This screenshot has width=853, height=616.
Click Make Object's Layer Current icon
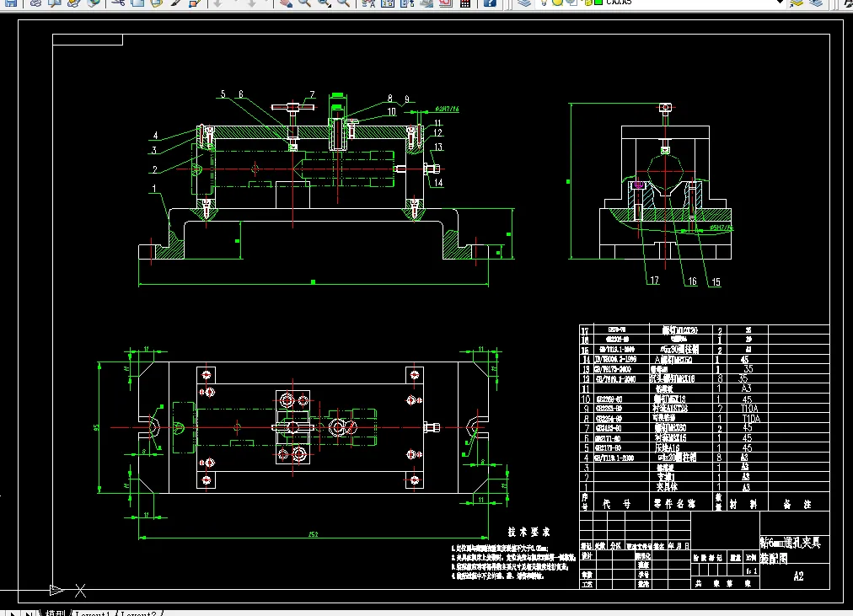(x=797, y=3)
